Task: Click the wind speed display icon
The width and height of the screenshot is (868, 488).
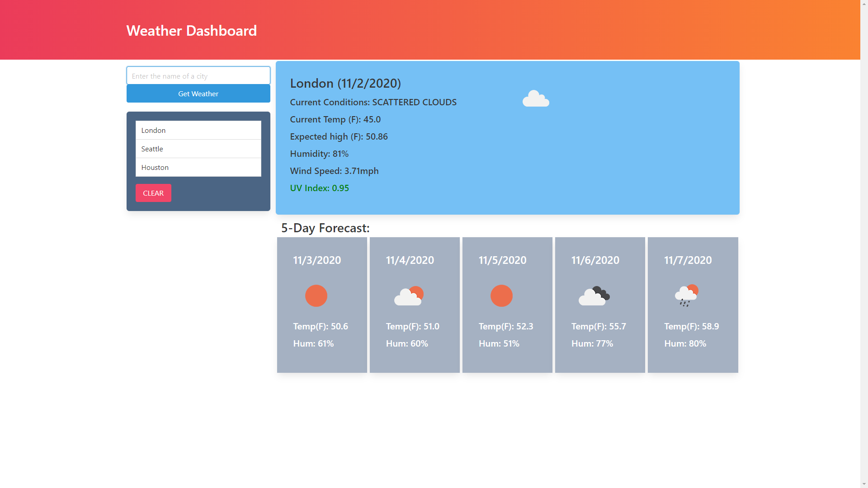Action: click(334, 170)
